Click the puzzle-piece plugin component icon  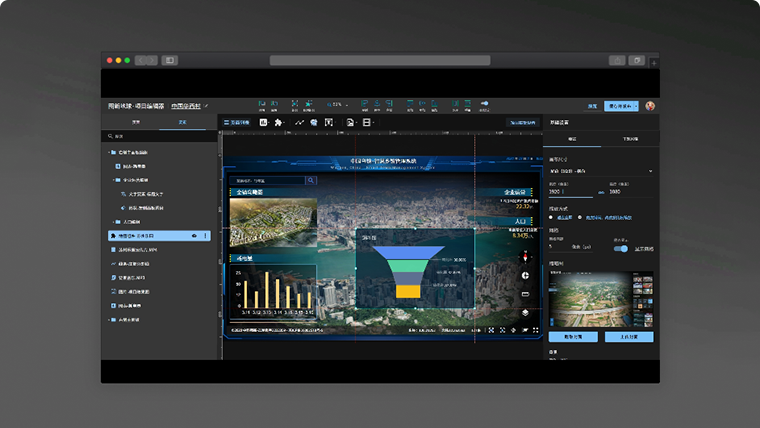[278, 122]
